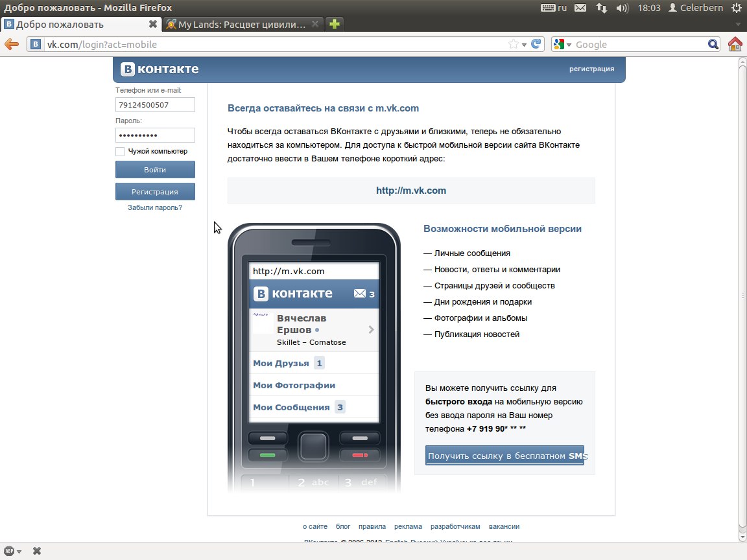Image resolution: width=747 pixels, height=560 pixels.
Task: Focus the "Пароль" password field
Action: tap(155, 135)
